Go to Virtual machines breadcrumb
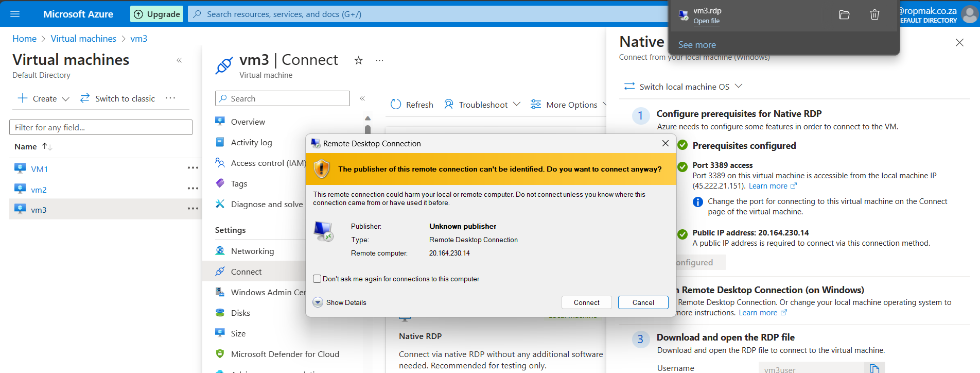 coord(83,39)
